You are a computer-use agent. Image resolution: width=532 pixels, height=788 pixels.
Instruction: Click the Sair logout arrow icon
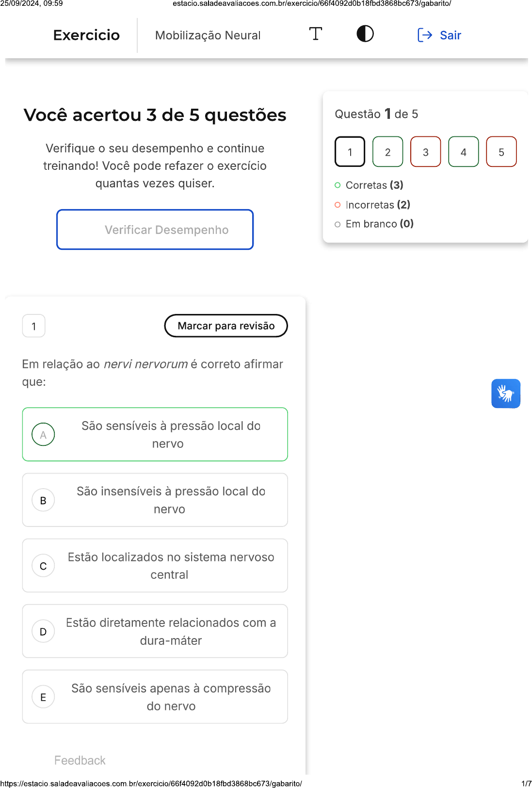coord(424,35)
